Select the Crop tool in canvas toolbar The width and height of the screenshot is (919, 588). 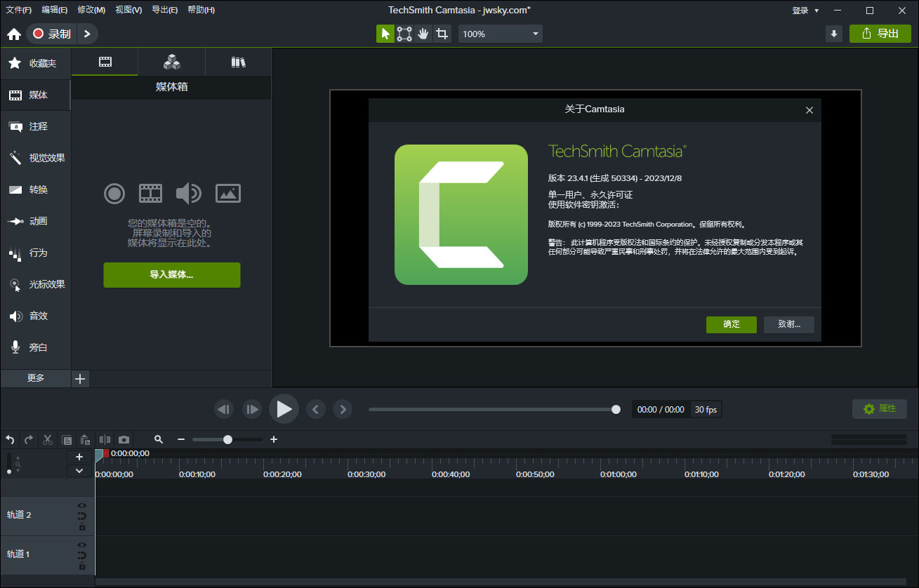pos(442,34)
